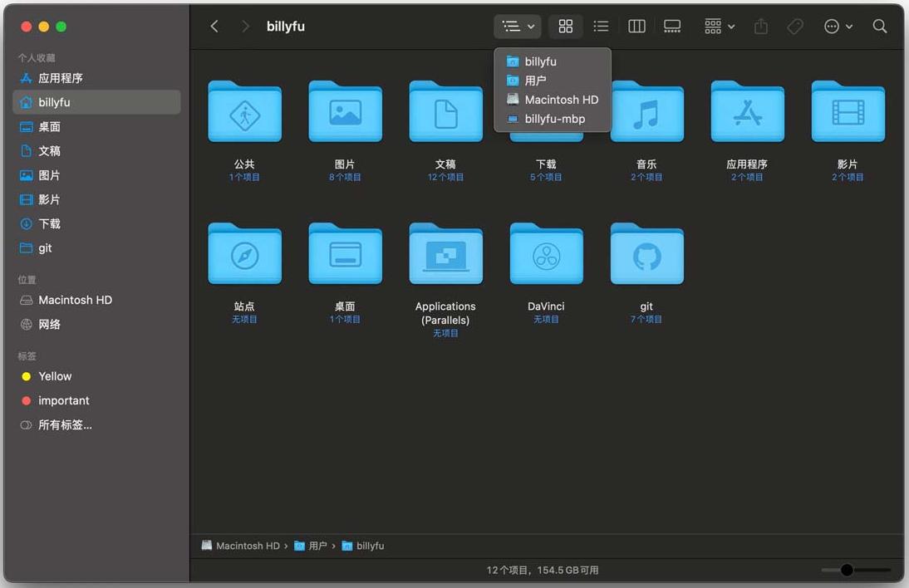
Task: Click 用户 in the bottom path bar
Action: pyautogui.click(x=317, y=546)
